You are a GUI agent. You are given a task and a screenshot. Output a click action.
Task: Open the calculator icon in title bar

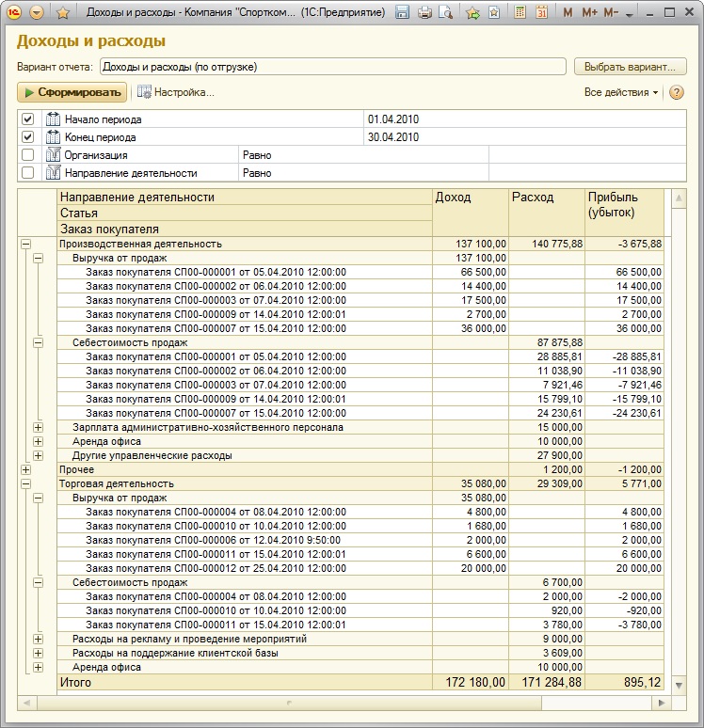tap(519, 13)
